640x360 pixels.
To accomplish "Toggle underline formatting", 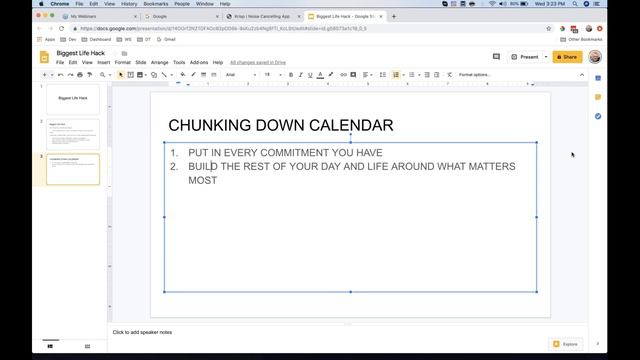I will point(310,75).
